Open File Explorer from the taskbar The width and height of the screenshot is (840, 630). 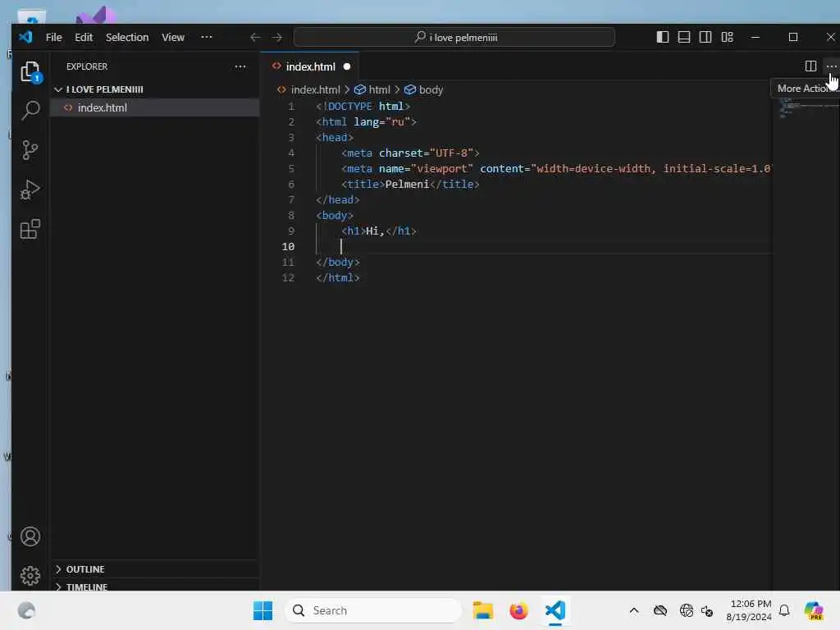482,610
